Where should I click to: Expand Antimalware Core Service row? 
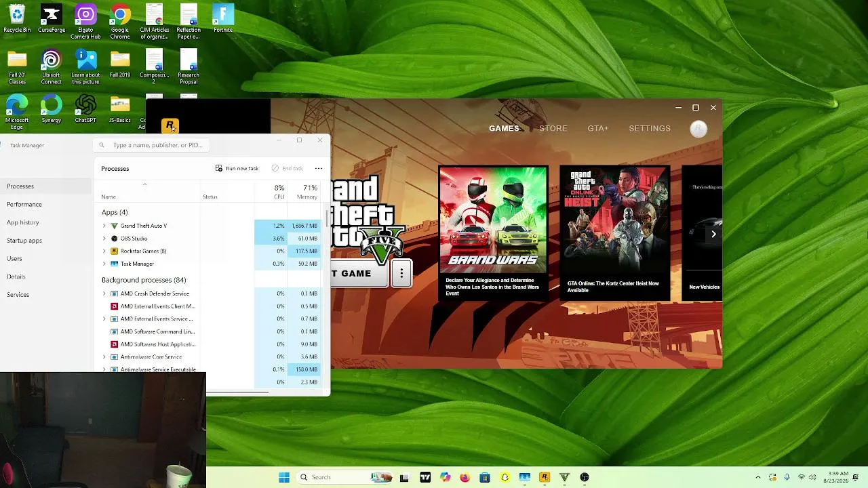(104, 357)
